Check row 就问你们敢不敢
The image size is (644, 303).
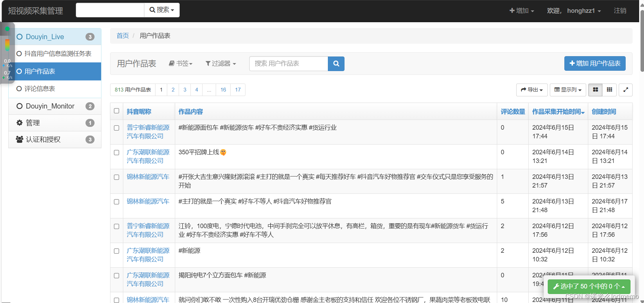[117, 300]
